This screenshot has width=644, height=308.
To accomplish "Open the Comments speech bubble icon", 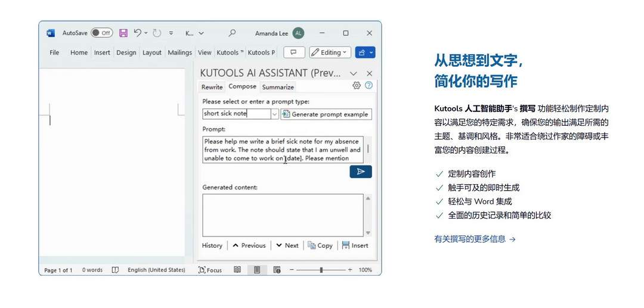I will pos(294,52).
